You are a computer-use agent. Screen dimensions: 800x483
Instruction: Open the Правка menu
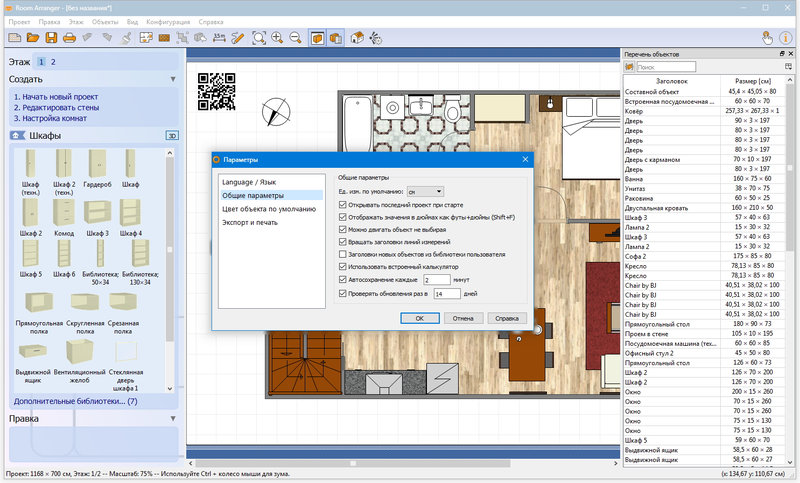(49, 22)
